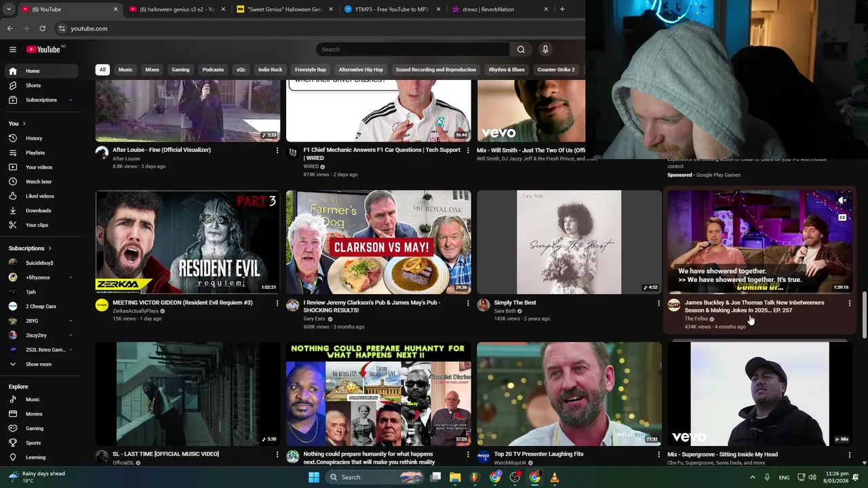Open the Gary Eats channel link
Viewport: 868px width, 488px height.
tap(314, 319)
